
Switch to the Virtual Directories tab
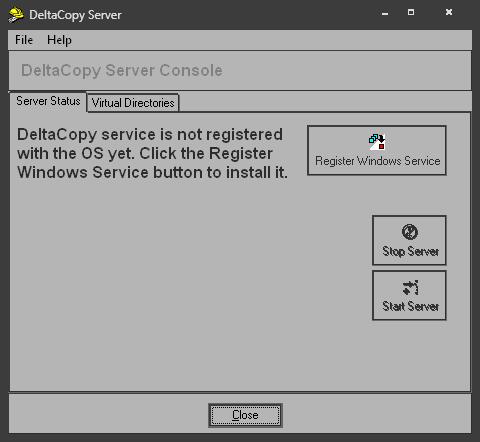(133, 103)
